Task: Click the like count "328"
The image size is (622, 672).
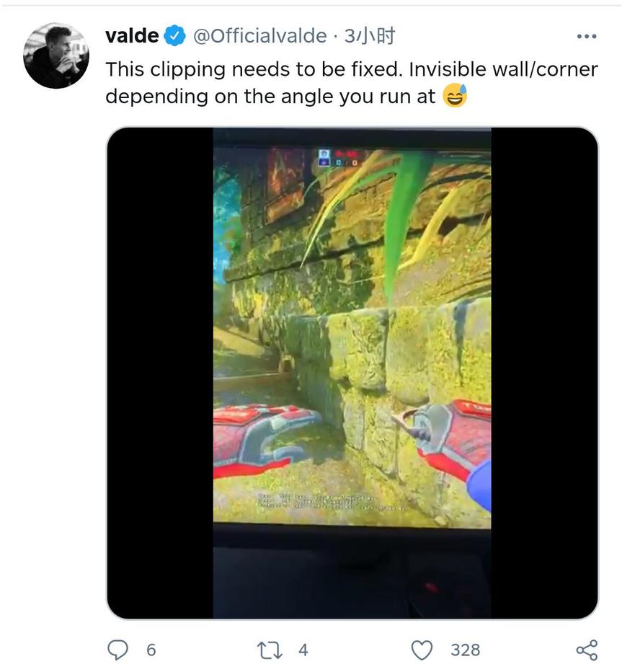Action: coord(465,650)
